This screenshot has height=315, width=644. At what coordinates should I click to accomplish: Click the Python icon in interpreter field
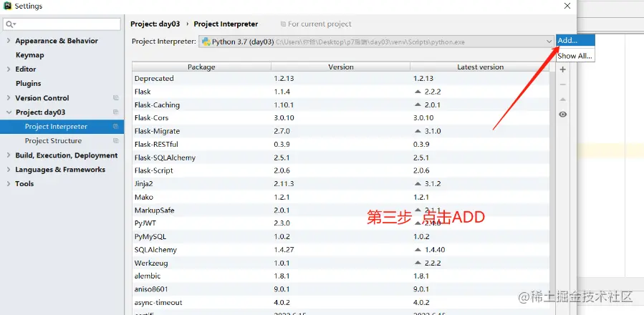point(206,42)
